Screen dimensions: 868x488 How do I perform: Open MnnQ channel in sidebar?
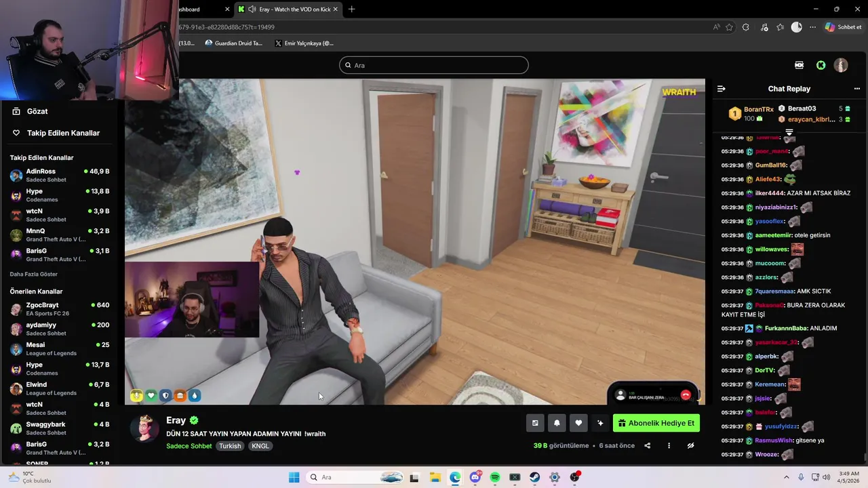60,235
